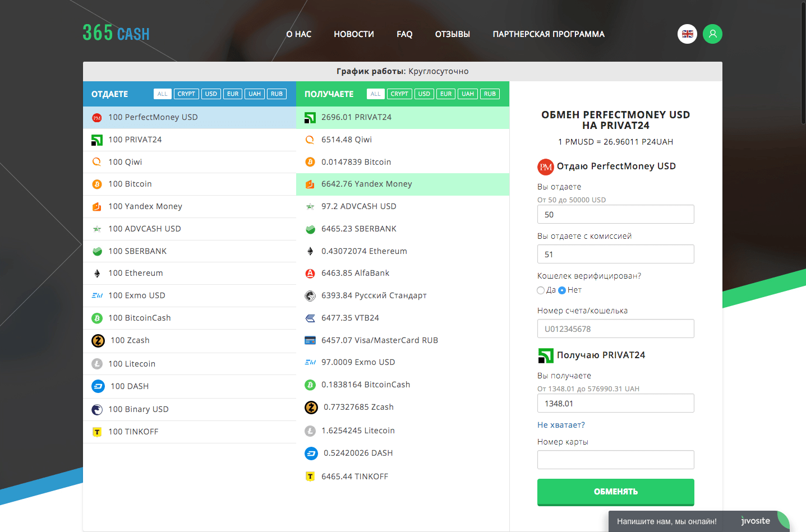Choose 0.1838164 BitcoinCash to receive
The image size is (806, 532).
tap(403, 385)
